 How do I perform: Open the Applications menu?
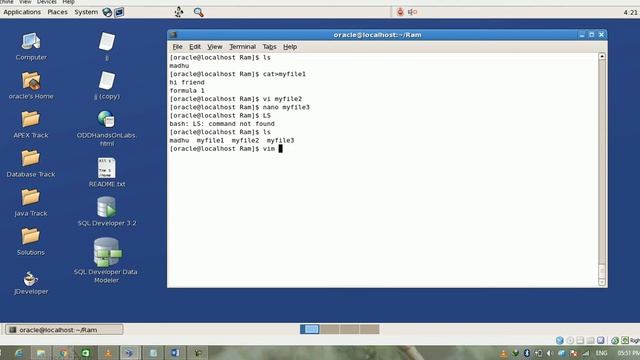pos(22,12)
